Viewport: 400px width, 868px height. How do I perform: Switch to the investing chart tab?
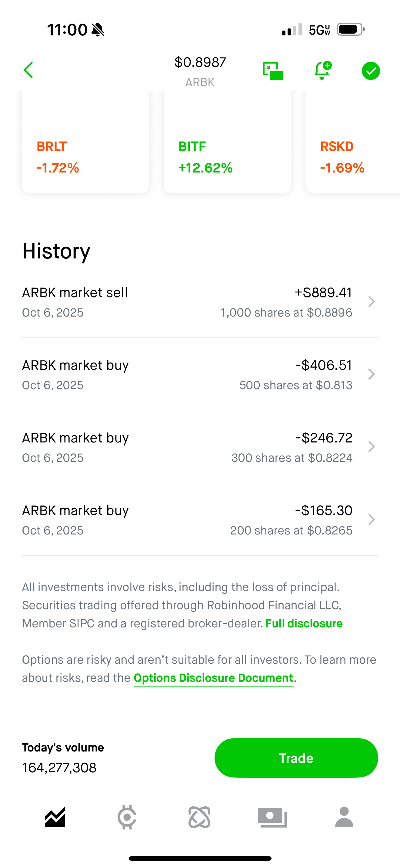55,817
